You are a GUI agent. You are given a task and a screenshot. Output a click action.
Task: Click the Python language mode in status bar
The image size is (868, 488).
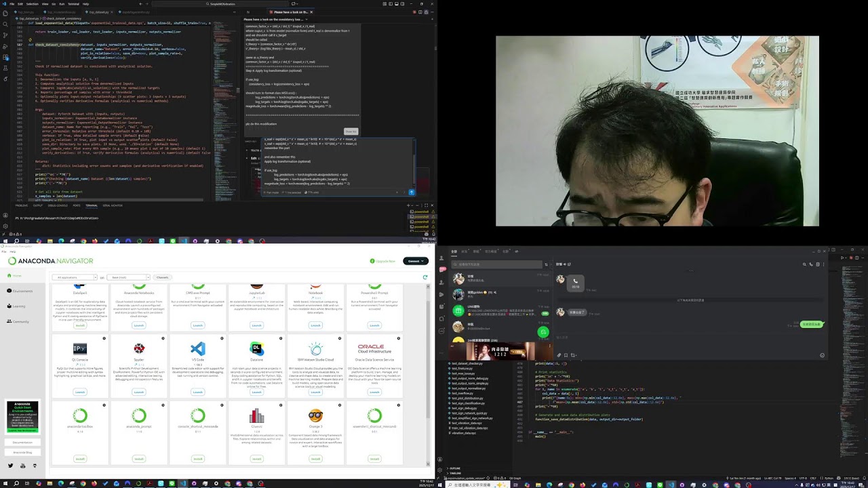[829, 479]
